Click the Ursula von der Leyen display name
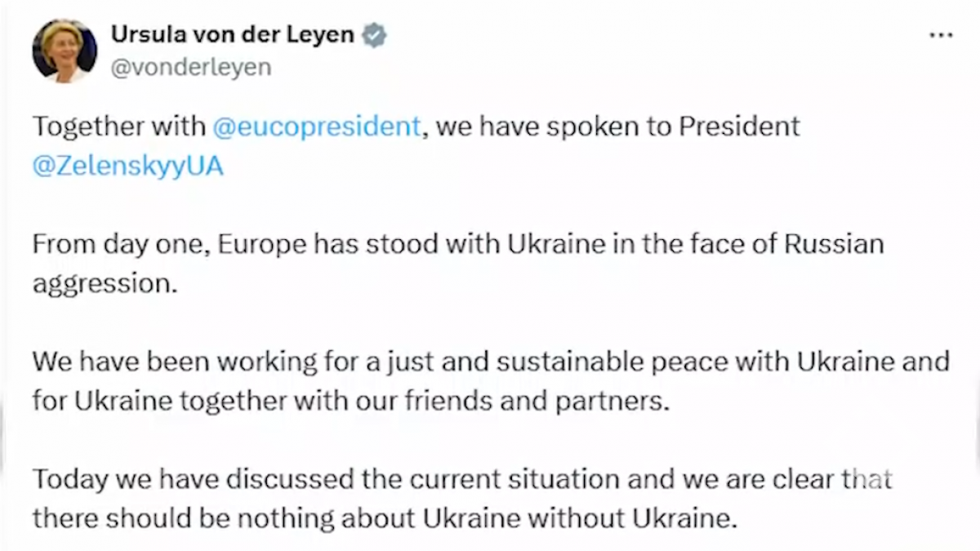The image size is (980, 551). point(232,35)
